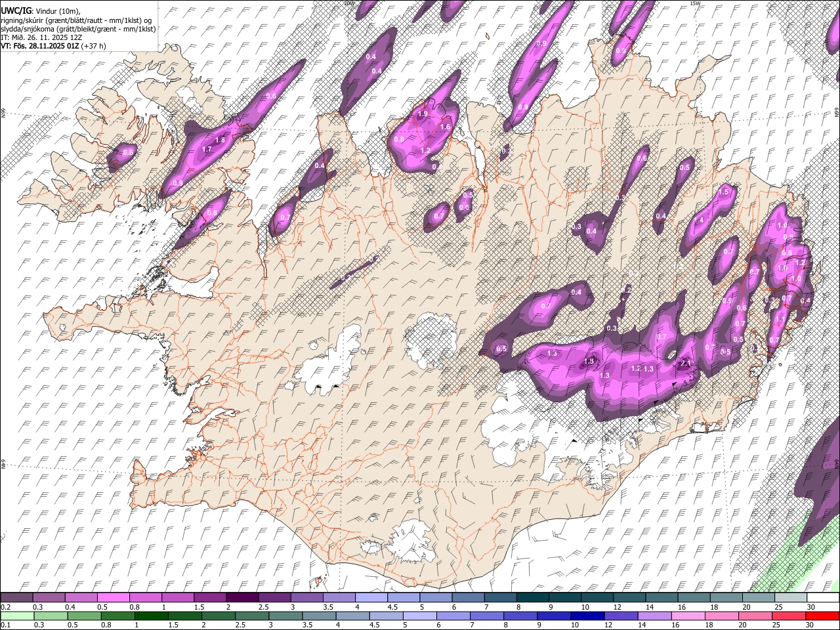This screenshot has width=840, height=630.
Task: Choose the violet swatch at rain value 12
Action: [619, 616]
